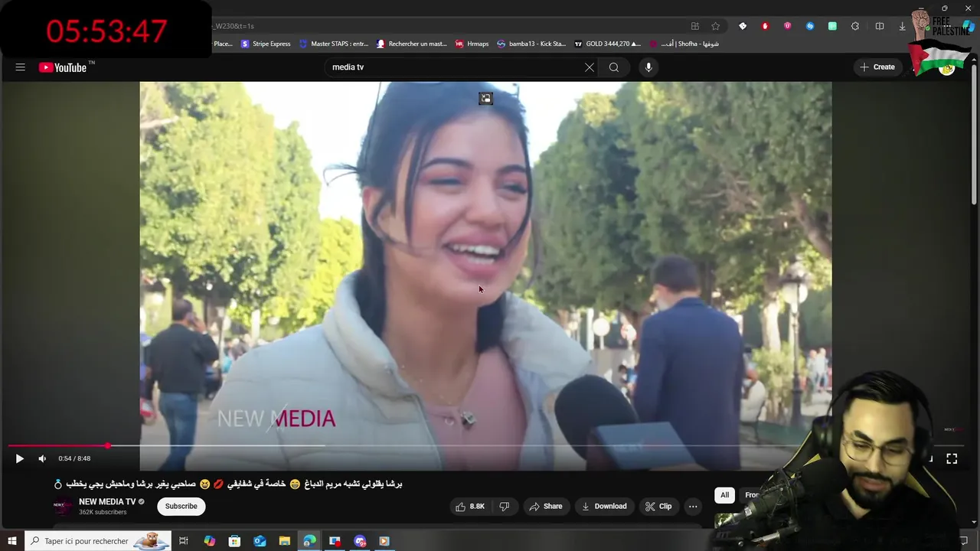Run search with the magnifying glass button

click(614, 67)
